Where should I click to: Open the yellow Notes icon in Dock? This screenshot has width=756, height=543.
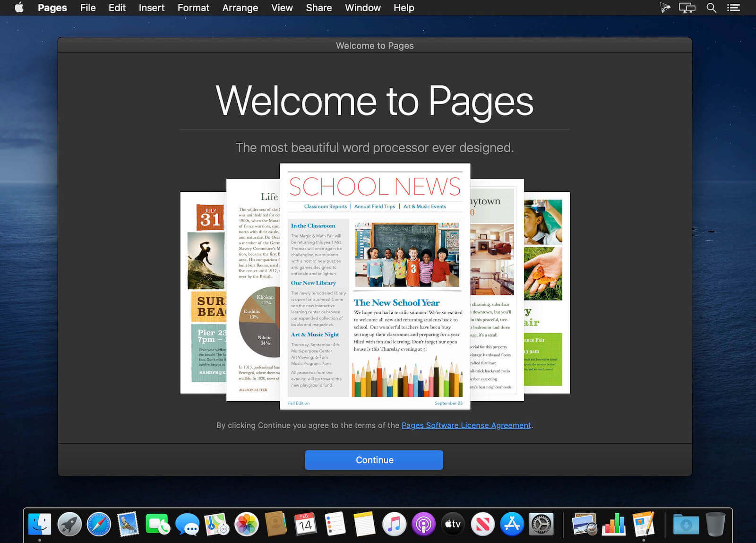pyautogui.click(x=364, y=524)
